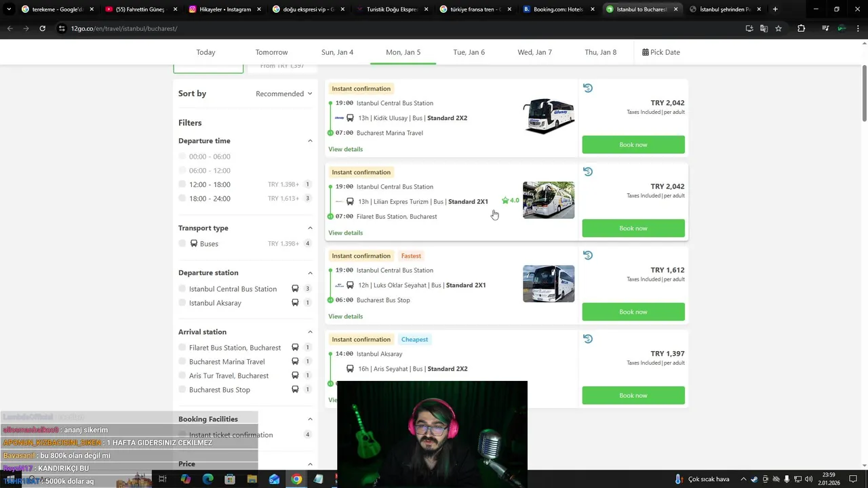The height and width of the screenshot is (488, 868).
Task: Open Chrome's three-dot menu
Action: (x=858, y=28)
